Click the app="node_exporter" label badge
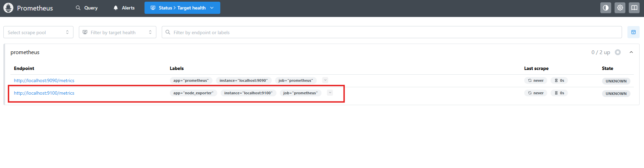644x168 pixels. (x=193, y=93)
